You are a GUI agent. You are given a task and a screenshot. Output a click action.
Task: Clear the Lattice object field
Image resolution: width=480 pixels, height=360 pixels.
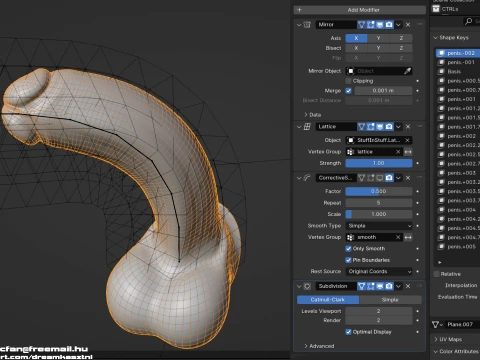[407, 140]
